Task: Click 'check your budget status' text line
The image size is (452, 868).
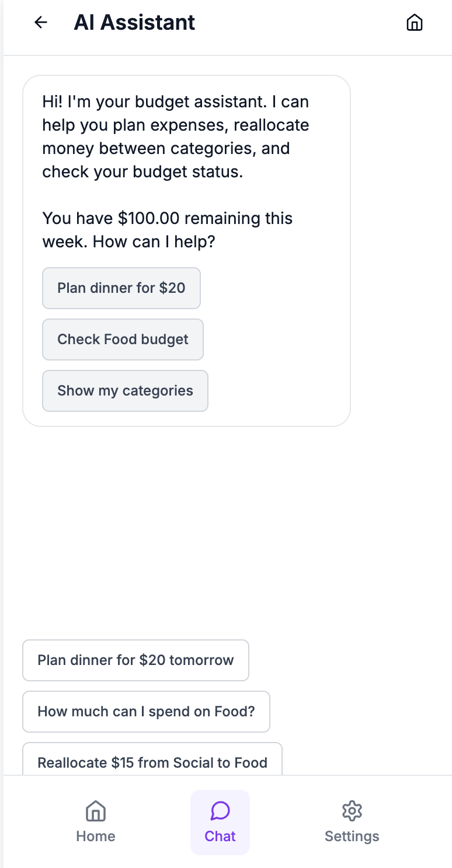Action: coord(142,172)
